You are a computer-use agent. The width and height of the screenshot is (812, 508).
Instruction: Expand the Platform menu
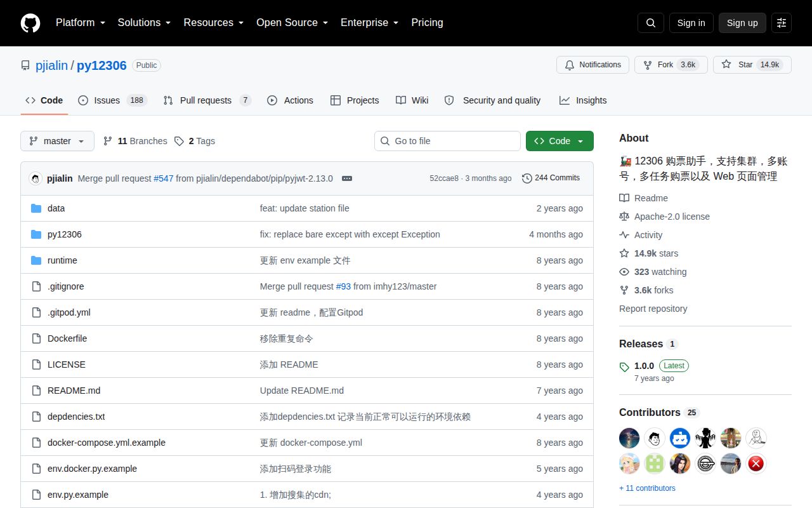(x=80, y=23)
